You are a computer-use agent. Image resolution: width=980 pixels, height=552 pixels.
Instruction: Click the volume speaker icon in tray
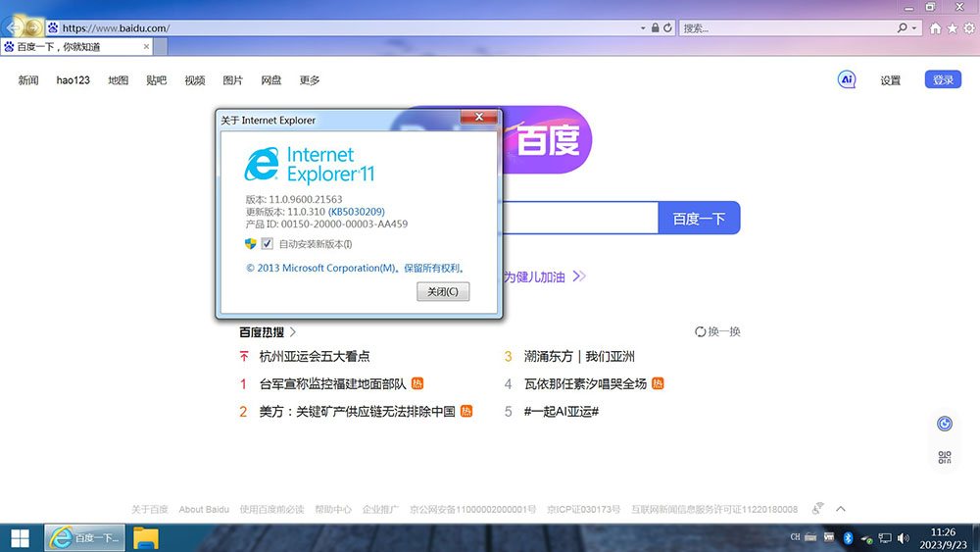[904, 537]
